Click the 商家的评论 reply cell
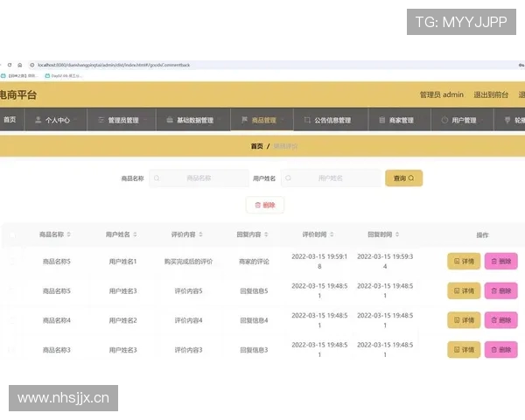Screen dimensions: 525x420 tap(254, 262)
